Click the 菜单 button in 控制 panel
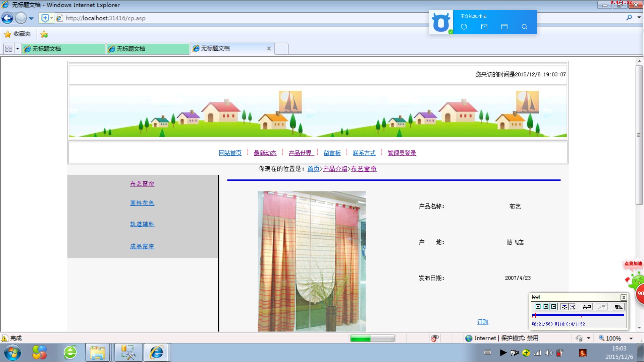644x362 pixels. pos(587,307)
